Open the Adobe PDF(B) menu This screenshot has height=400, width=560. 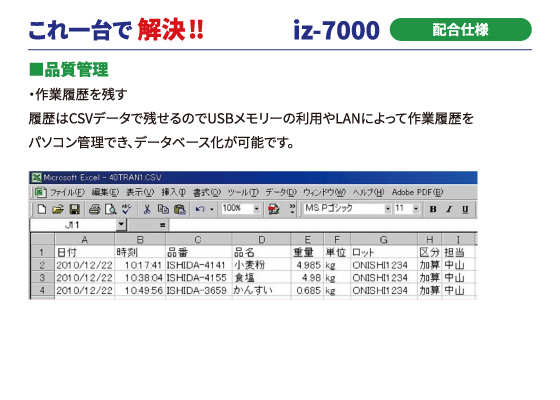pos(417,192)
